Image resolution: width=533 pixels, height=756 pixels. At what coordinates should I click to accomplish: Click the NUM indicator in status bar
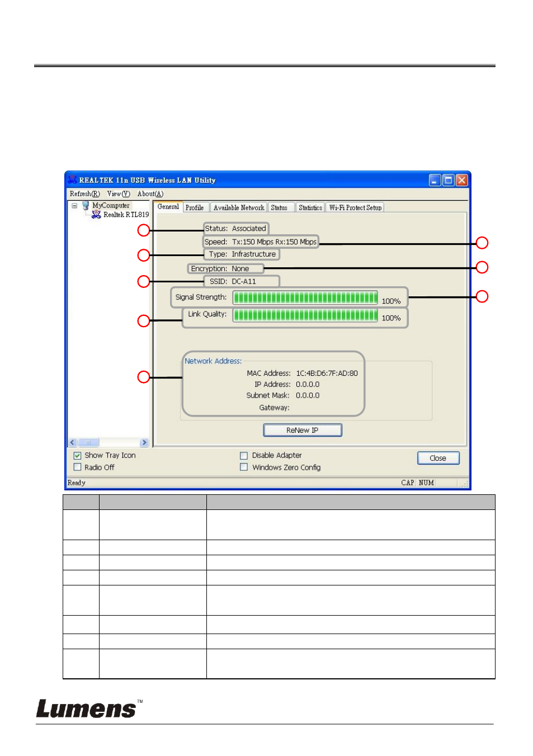427,483
